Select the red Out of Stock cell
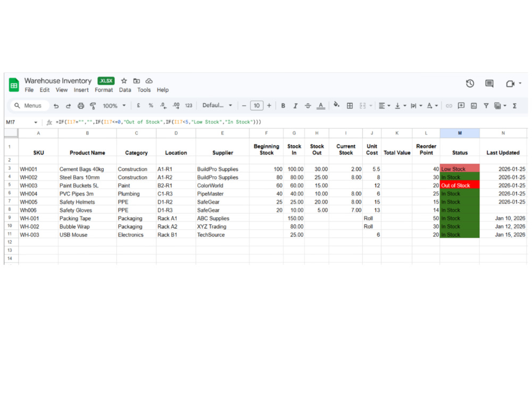This screenshot has height=399, width=532. 460,185
